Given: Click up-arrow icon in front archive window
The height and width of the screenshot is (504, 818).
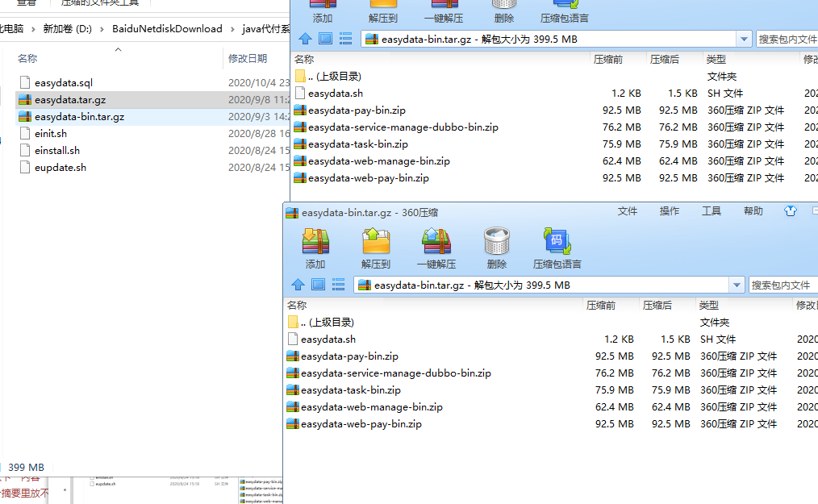Looking at the screenshot, I should (x=298, y=285).
